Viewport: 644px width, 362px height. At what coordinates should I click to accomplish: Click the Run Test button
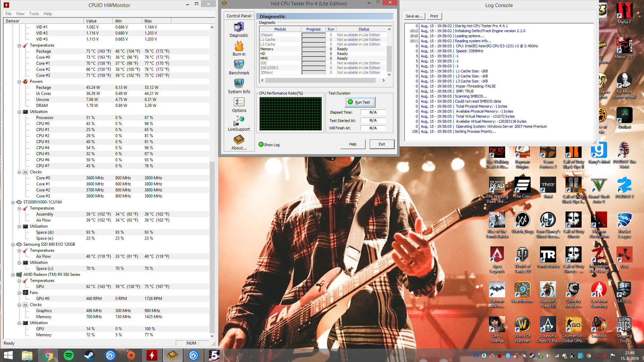pyautogui.click(x=360, y=102)
